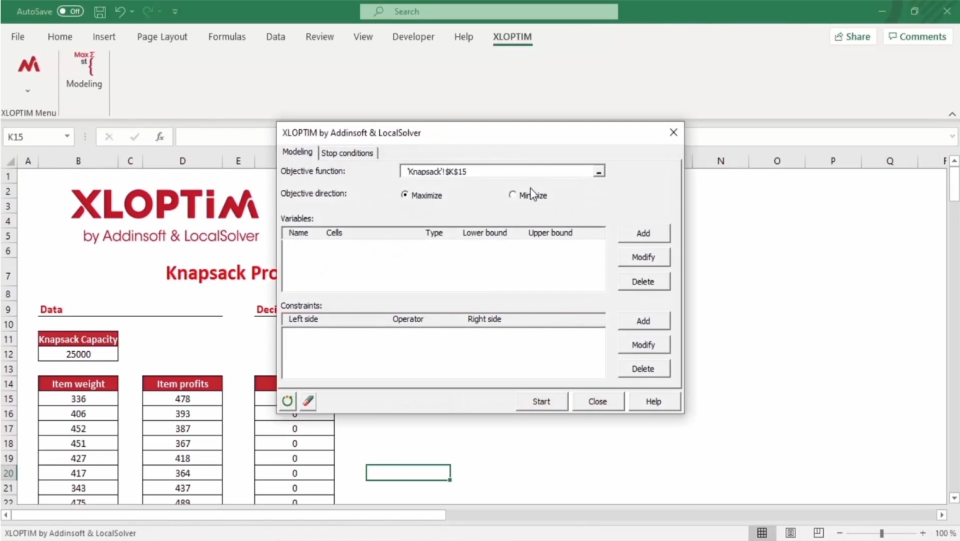Adjust the zoom slider in the status bar
The image size is (960, 541).
(x=882, y=533)
